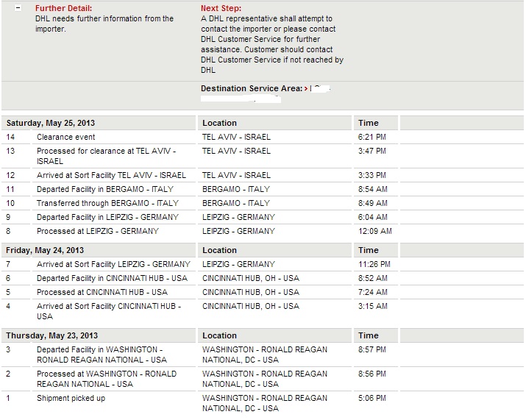Select Departed Facility in LEIPZIG event
Screen dimensions: 526x420
[x=107, y=217]
